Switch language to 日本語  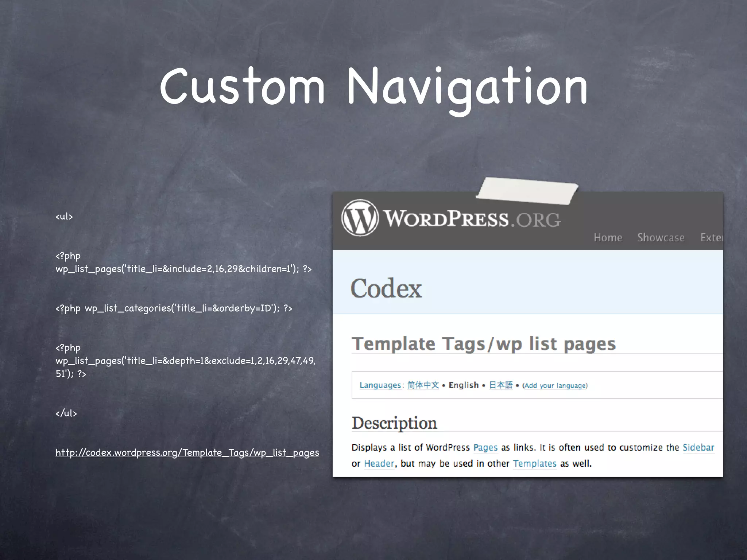(501, 385)
